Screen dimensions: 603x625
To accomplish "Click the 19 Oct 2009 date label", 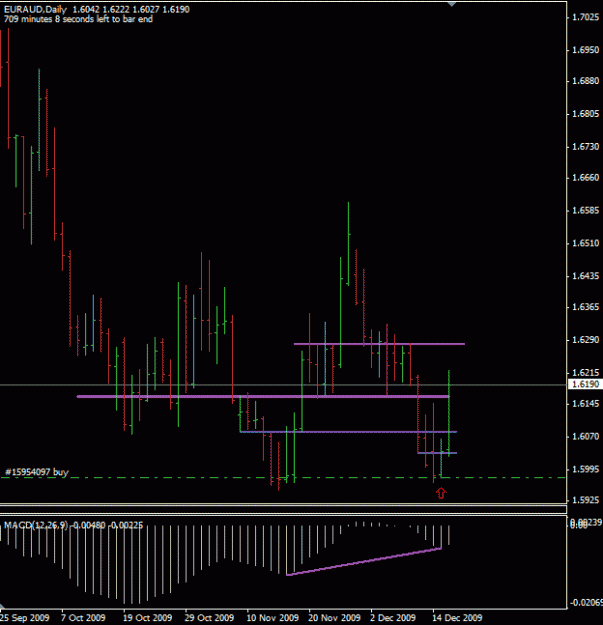I will click(147, 618).
